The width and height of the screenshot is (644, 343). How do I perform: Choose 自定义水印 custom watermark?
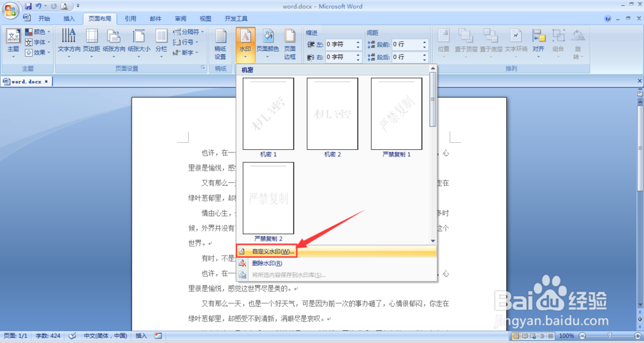pos(336,252)
